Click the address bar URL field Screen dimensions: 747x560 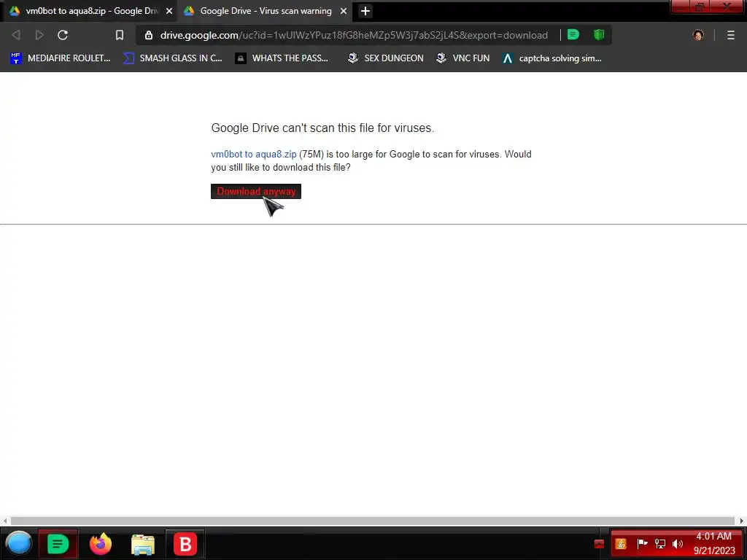tap(354, 35)
